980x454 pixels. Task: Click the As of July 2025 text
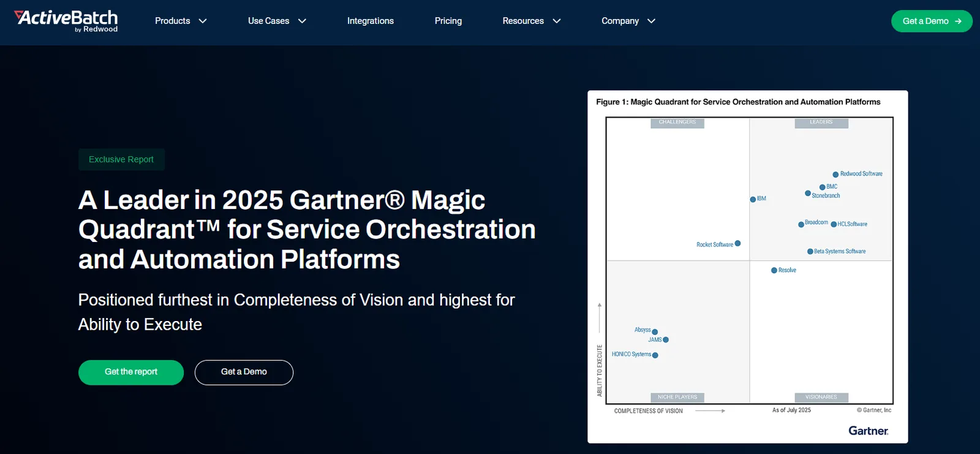click(x=791, y=410)
